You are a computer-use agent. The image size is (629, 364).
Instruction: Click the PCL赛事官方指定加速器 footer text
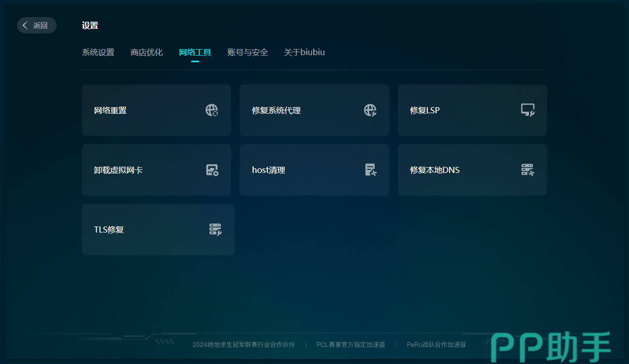pyautogui.click(x=351, y=345)
